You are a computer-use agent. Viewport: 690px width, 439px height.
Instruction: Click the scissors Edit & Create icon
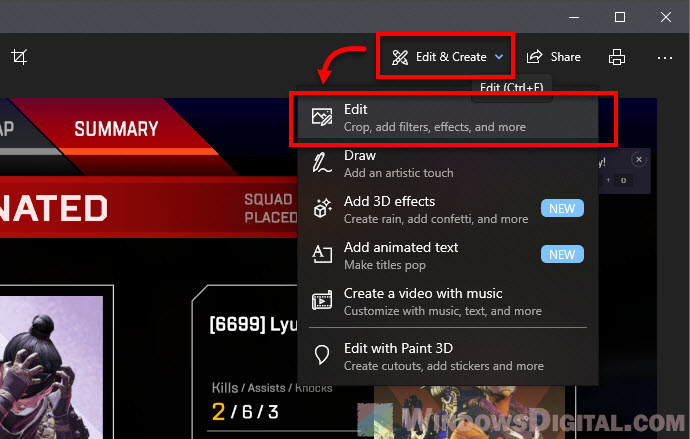[x=400, y=57]
